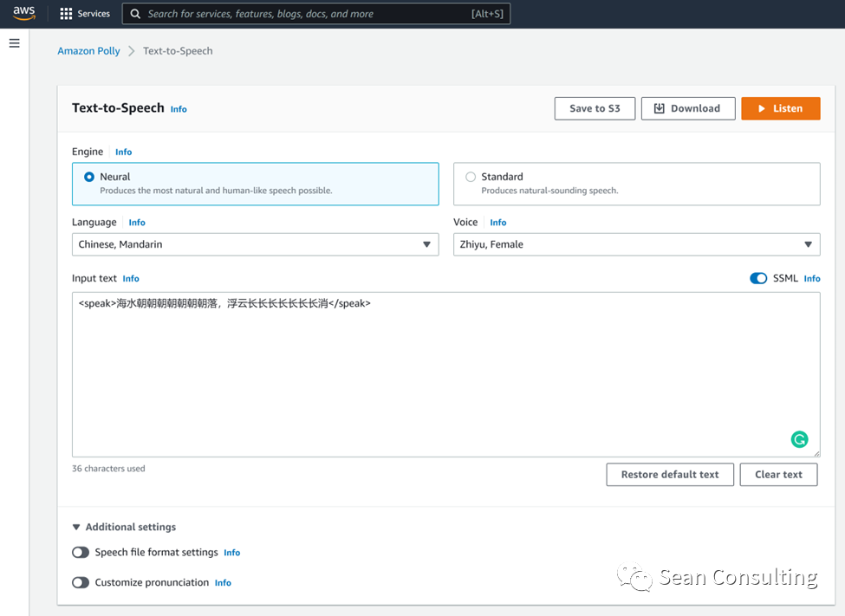845x616 pixels.
Task: Click the Grammarly icon in text area
Action: click(799, 439)
